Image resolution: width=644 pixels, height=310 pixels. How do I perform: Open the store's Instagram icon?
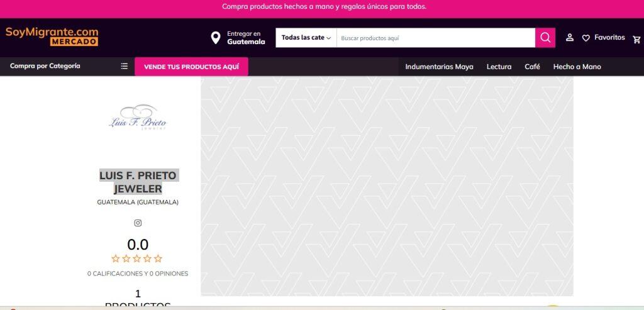click(x=138, y=223)
